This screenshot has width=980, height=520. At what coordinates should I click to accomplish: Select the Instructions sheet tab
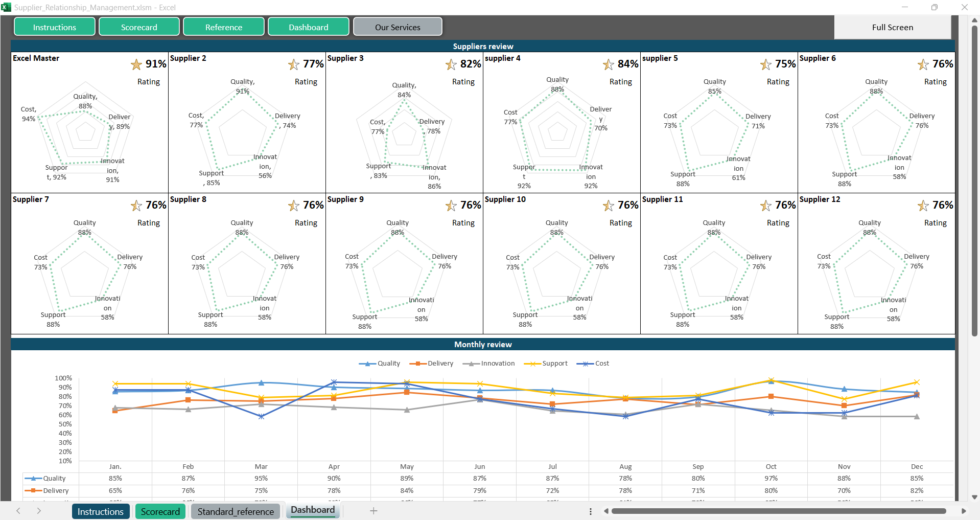click(x=101, y=511)
